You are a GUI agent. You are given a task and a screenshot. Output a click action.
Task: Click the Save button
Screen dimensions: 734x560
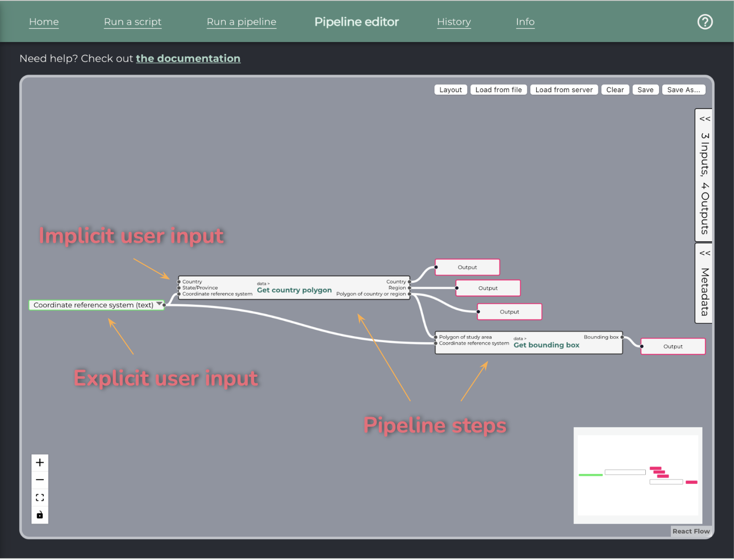pos(645,90)
